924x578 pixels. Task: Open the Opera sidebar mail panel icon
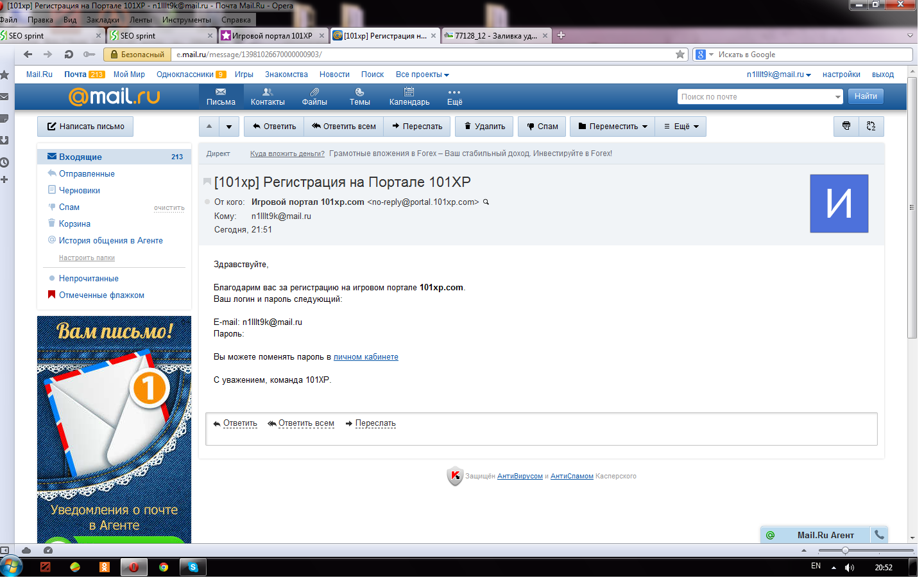[4, 97]
